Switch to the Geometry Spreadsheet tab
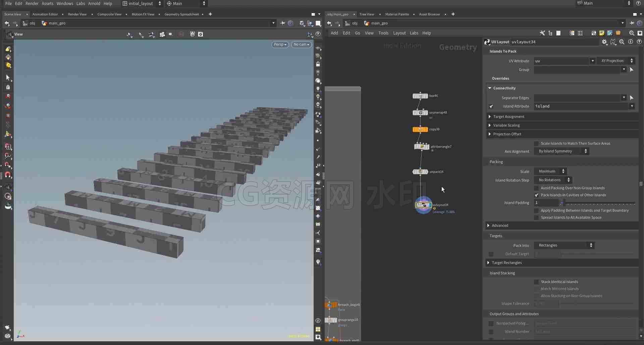This screenshot has height=345, width=644. (181, 14)
